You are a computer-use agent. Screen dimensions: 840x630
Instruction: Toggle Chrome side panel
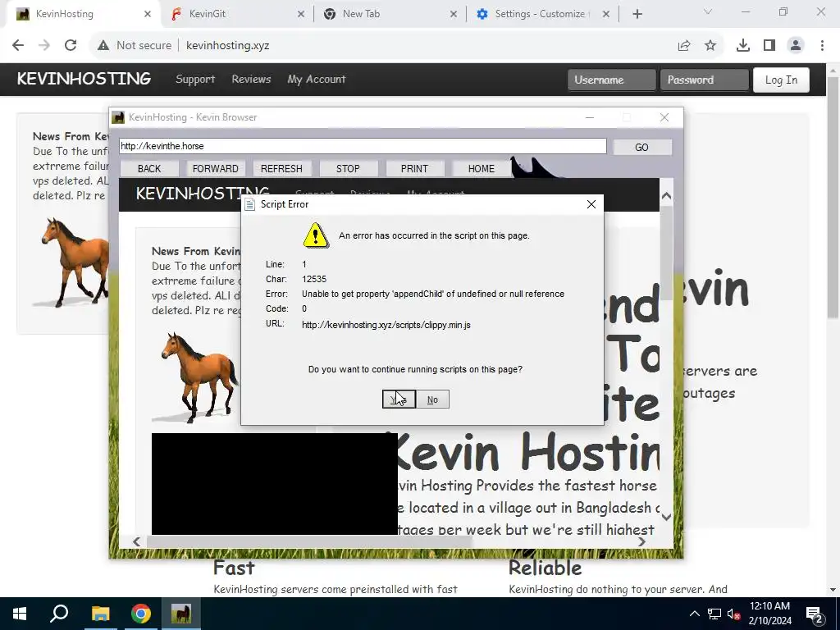[769, 46]
